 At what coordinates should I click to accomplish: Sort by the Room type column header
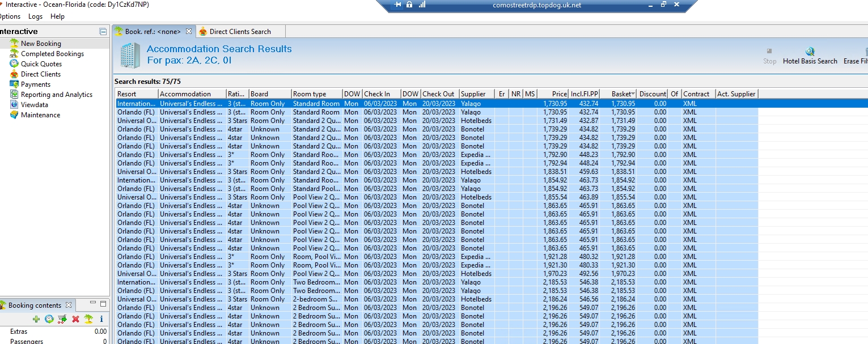pos(317,94)
